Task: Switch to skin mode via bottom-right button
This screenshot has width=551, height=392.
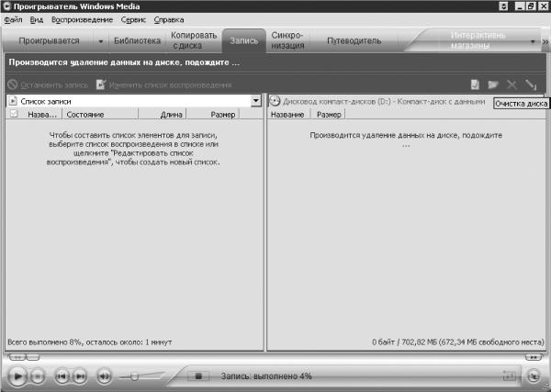Action: coord(534,376)
